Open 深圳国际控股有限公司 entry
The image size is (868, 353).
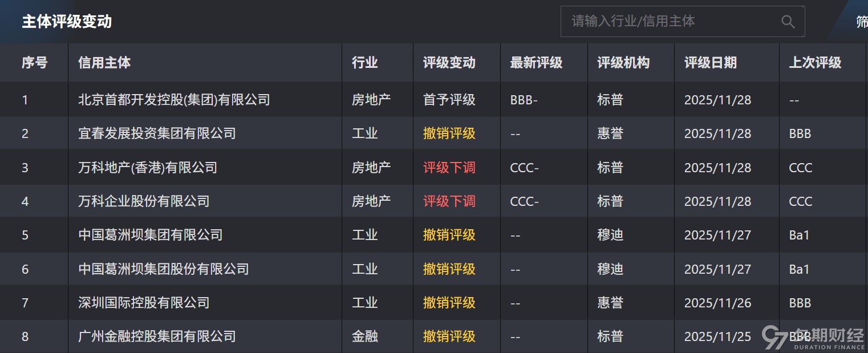point(144,303)
